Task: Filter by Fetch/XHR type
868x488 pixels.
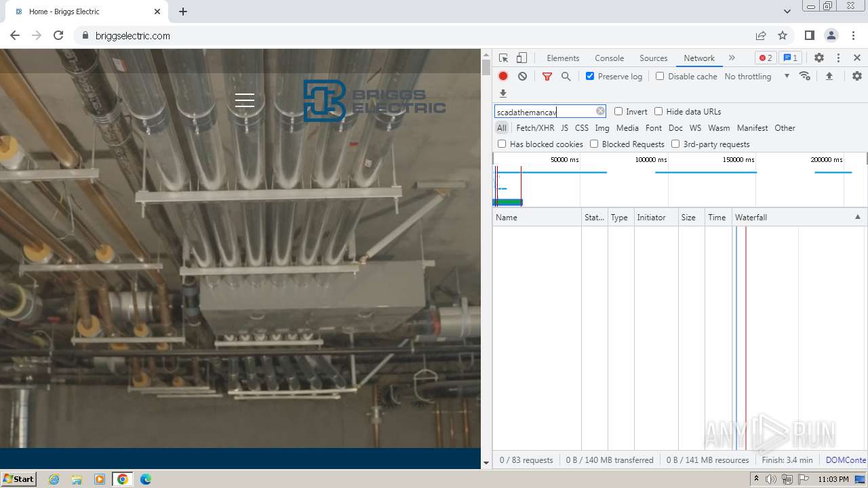Action: tap(535, 127)
